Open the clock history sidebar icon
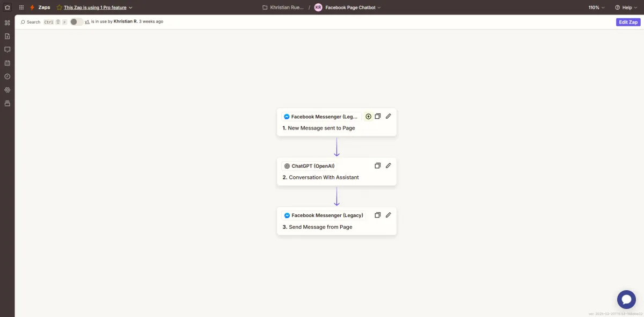Viewport: 644px width, 317px height. 7,76
